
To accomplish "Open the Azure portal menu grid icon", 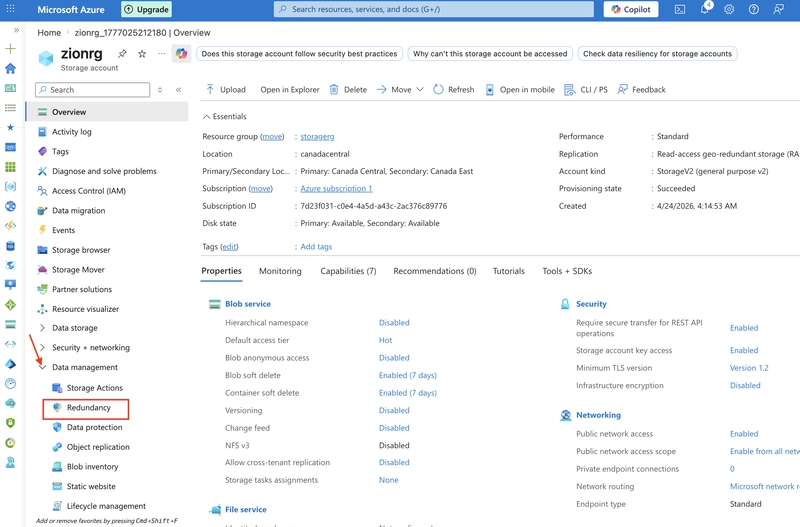I will (x=10, y=9).
